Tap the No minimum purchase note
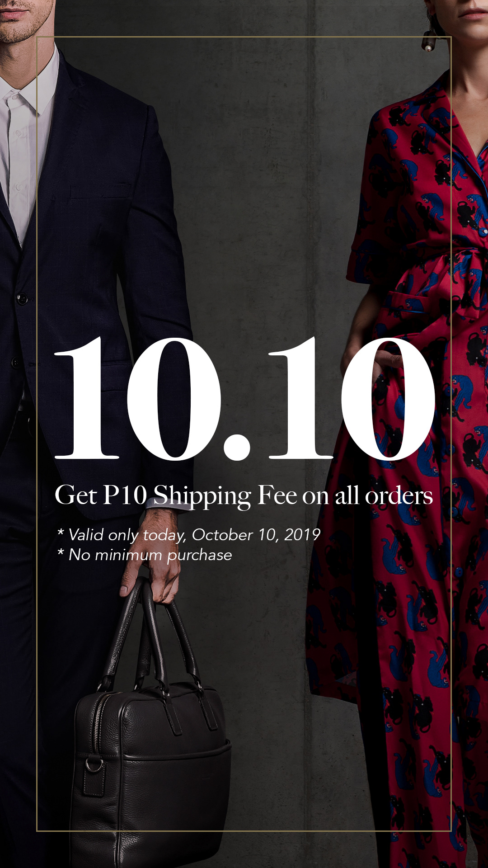The image size is (488, 868). [145, 555]
